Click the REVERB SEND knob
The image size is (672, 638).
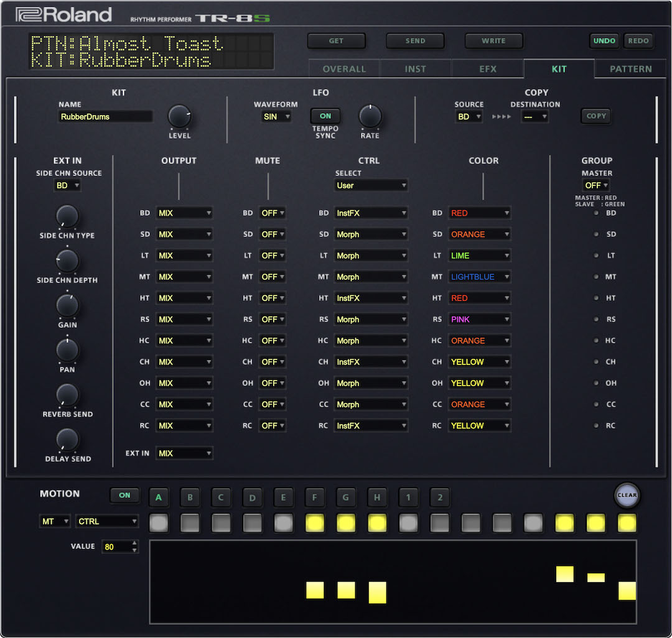[x=67, y=395]
